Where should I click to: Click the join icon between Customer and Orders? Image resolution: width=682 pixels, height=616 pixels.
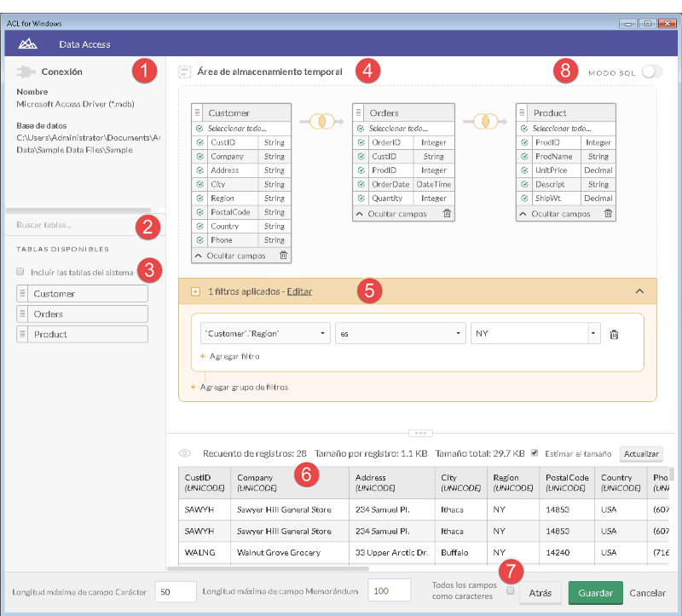pyautogui.click(x=318, y=122)
